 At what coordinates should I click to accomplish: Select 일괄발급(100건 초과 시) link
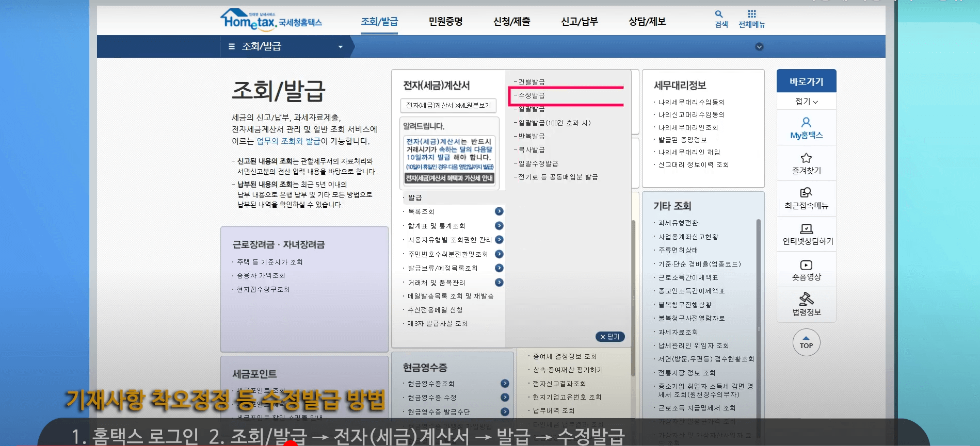click(x=554, y=123)
